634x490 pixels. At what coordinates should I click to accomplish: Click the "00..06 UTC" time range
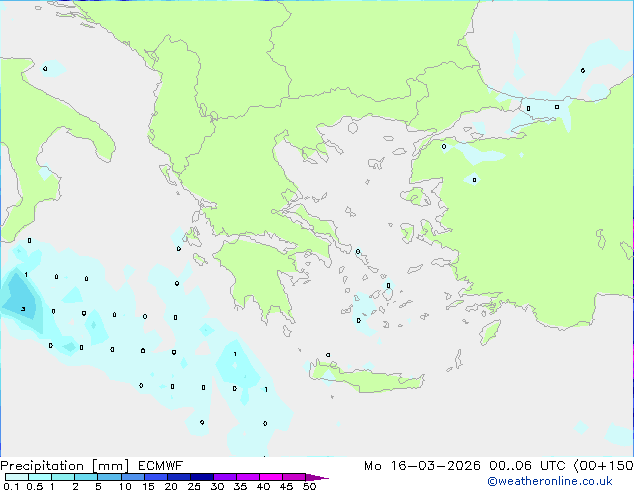tap(527, 466)
